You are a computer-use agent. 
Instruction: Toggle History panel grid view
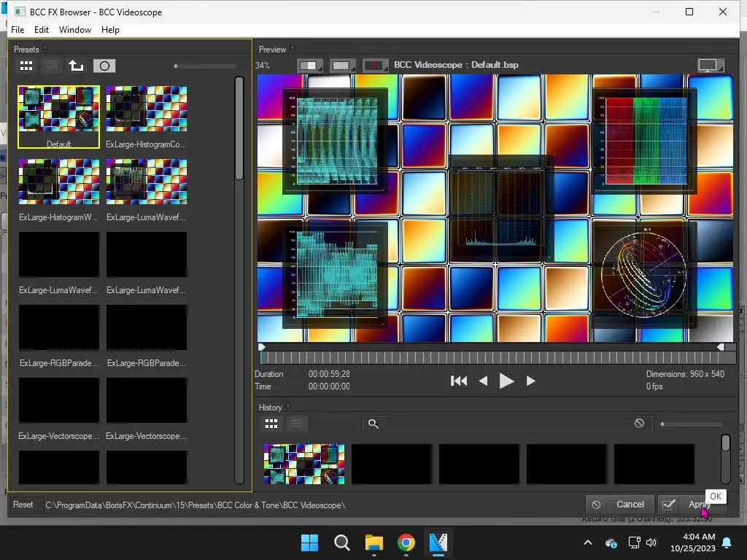pos(271,423)
